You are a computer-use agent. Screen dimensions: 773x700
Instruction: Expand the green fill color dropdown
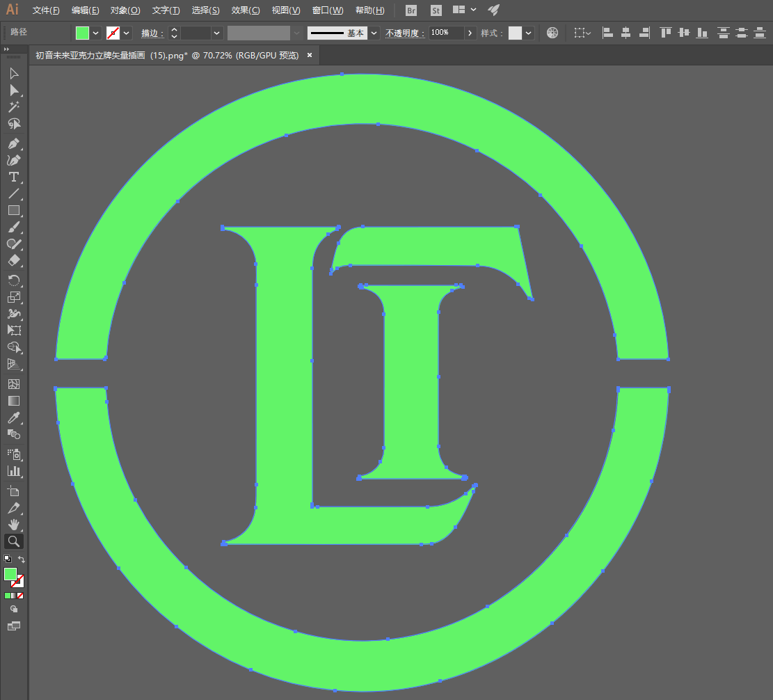(x=95, y=33)
